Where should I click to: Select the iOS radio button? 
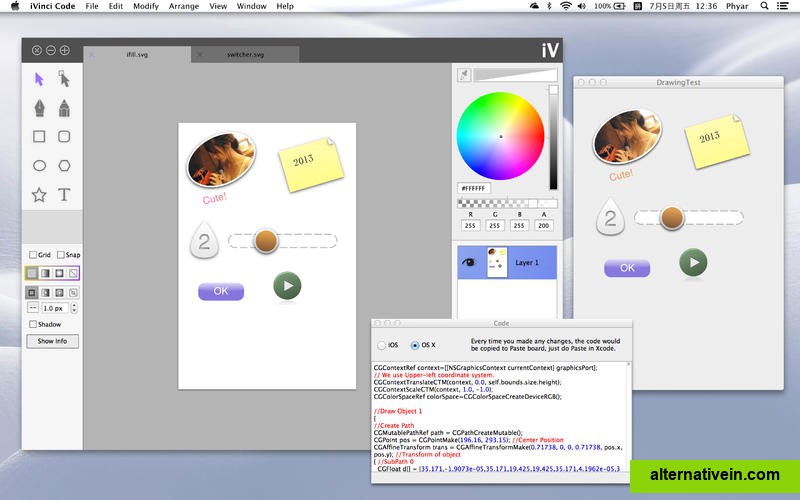tap(380, 345)
